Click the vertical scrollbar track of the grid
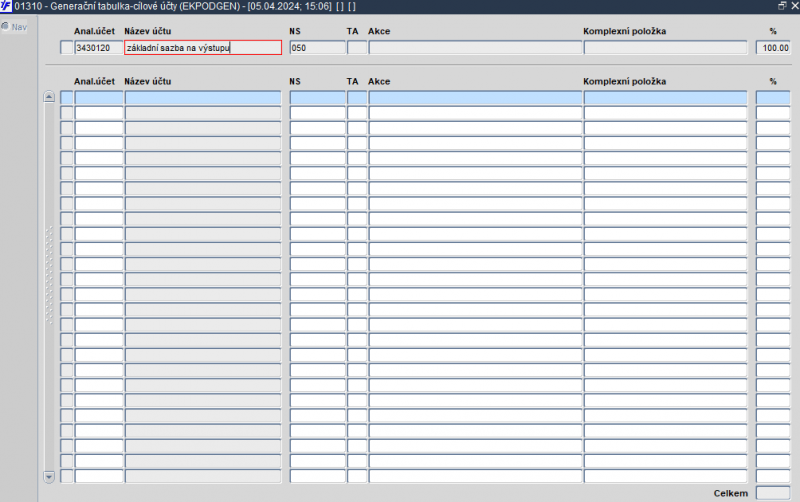This screenshot has width=800, height=502. click(x=49, y=287)
